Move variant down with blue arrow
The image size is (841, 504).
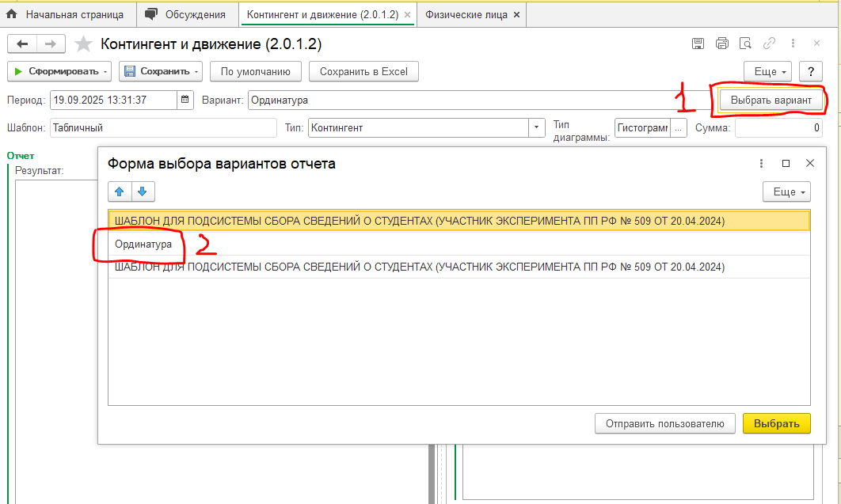coord(143,191)
